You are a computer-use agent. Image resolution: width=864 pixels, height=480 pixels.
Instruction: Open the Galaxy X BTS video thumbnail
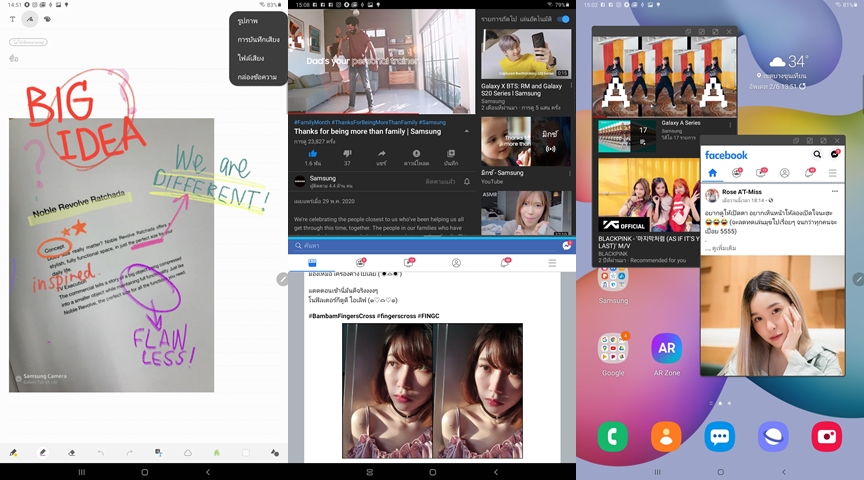coord(525,53)
